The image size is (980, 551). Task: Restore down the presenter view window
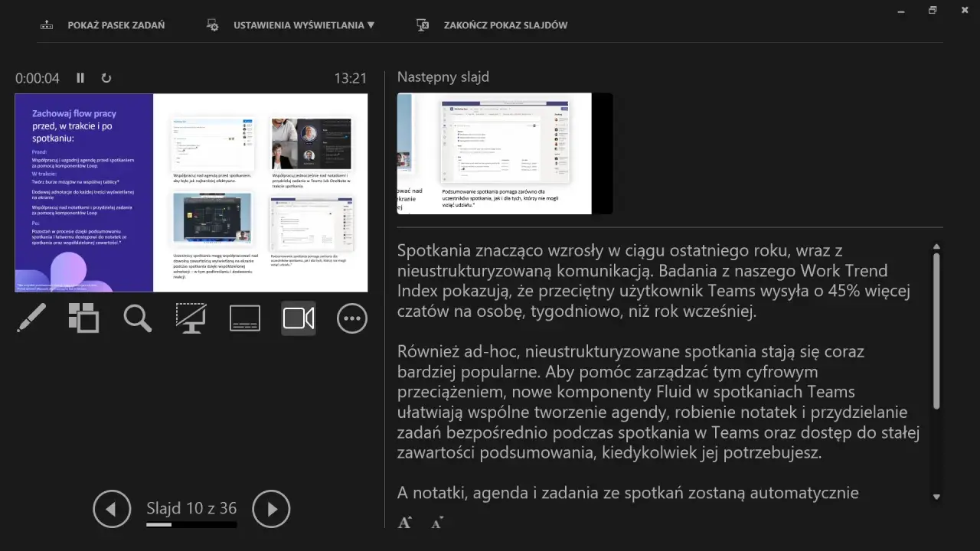click(933, 10)
